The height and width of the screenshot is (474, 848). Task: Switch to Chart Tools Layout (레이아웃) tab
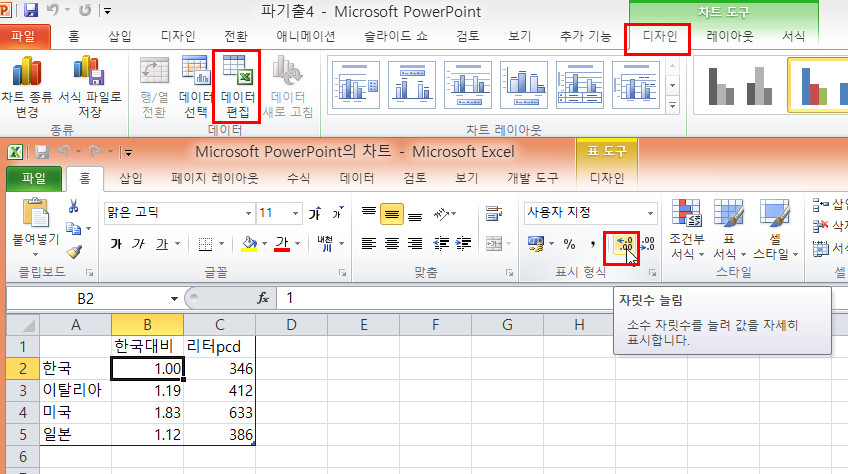pos(730,36)
